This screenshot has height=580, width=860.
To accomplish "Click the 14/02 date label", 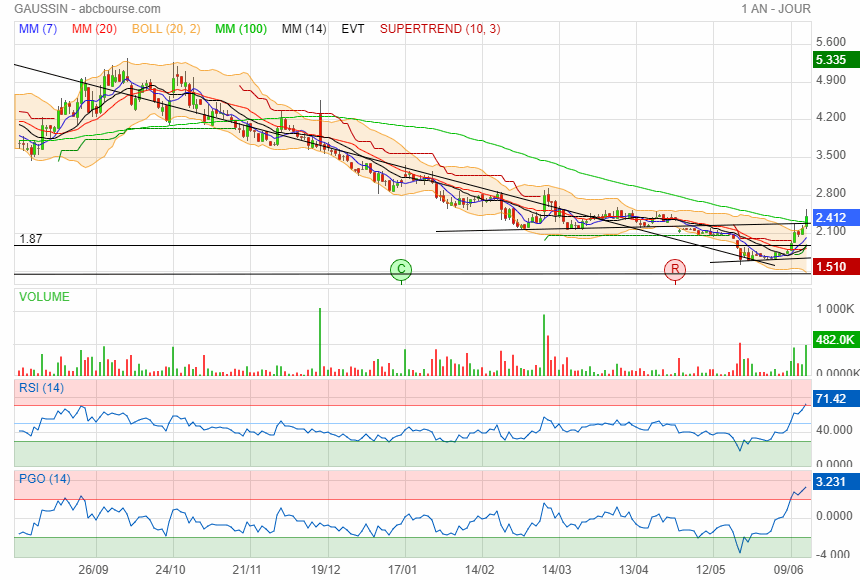I will pos(479,570).
